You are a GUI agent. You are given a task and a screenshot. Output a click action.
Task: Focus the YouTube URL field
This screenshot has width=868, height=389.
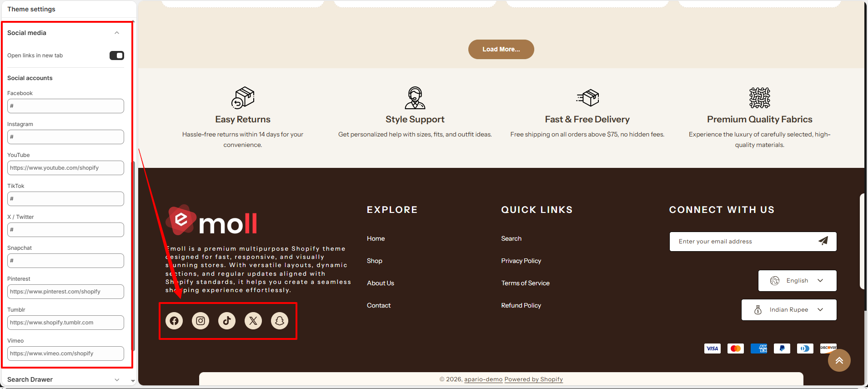[65, 168]
